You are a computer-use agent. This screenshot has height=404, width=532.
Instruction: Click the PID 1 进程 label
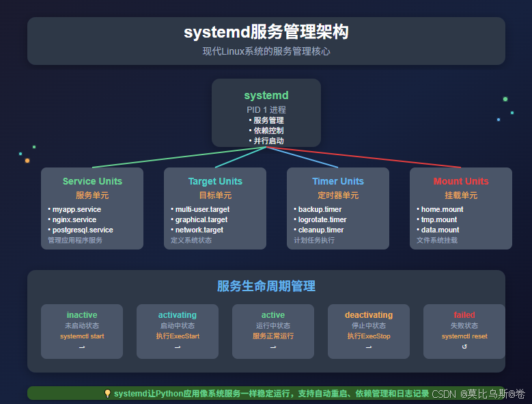[x=266, y=109]
